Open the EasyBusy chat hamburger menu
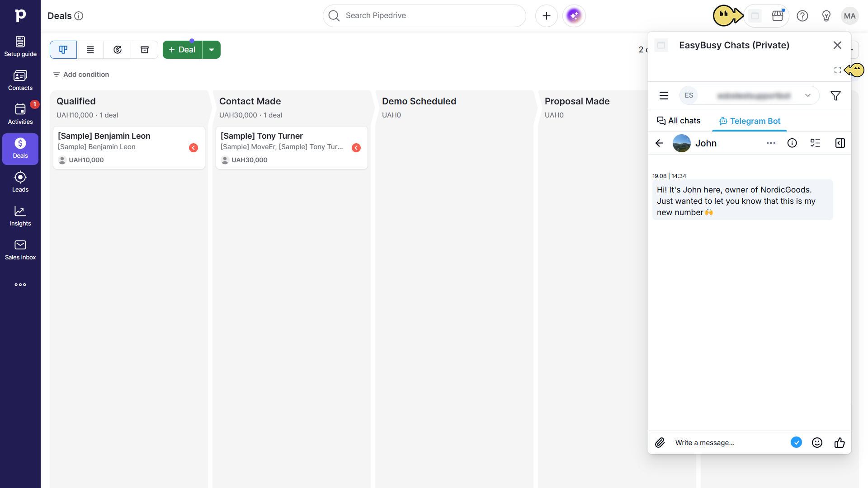The image size is (868, 488). click(664, 95)
